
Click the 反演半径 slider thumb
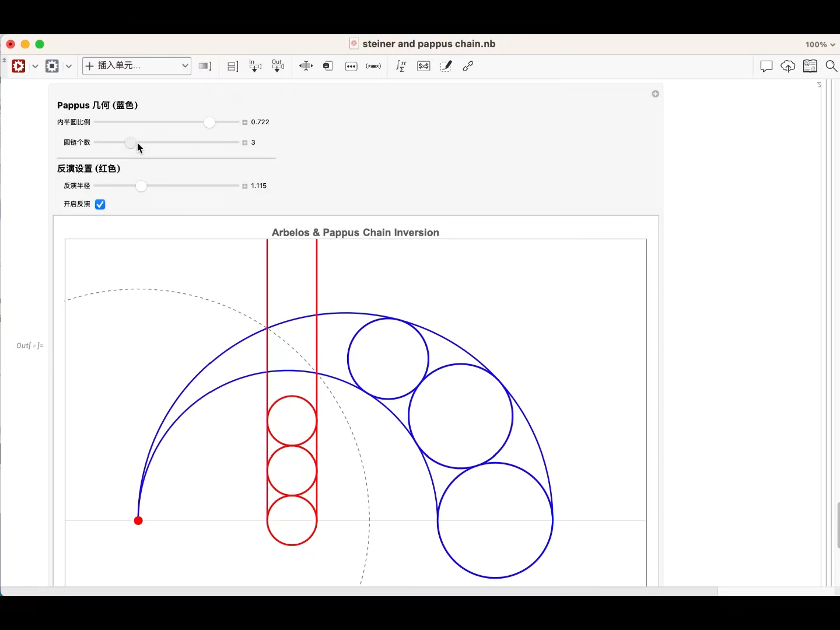(x=141, y=186)
